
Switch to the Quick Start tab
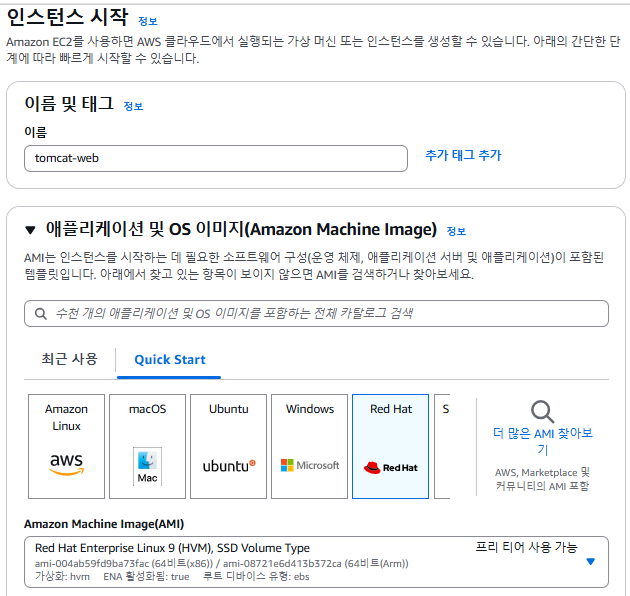170,360
